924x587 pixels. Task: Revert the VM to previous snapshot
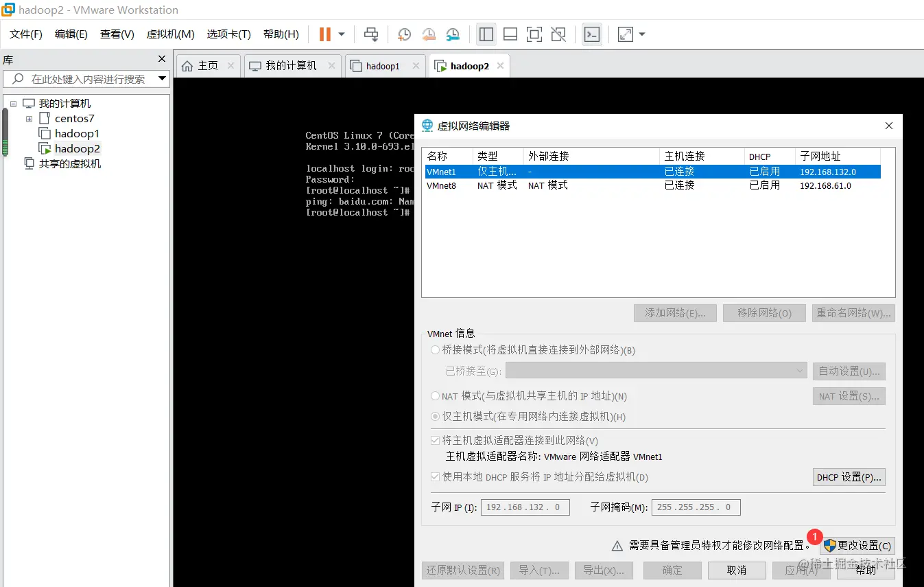pyautogui.click(x=429, y=34)
